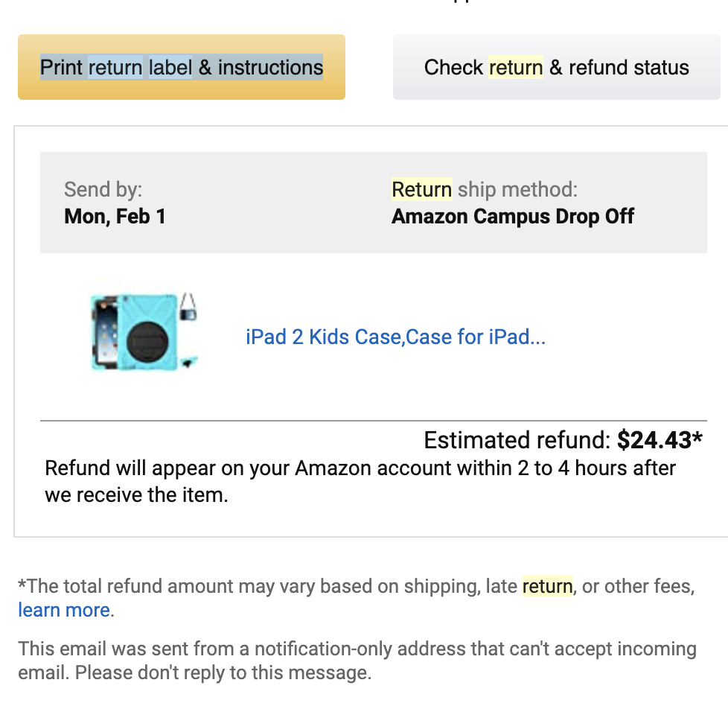Click the word label in Print button
728x703 pixels.
170,67
